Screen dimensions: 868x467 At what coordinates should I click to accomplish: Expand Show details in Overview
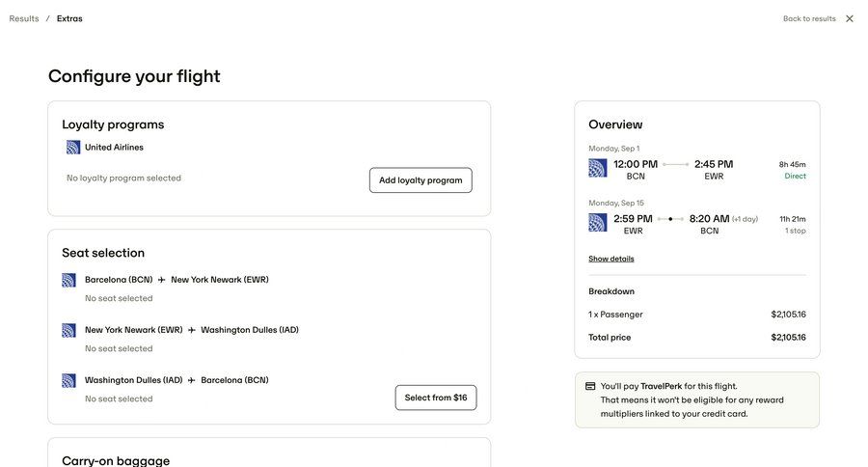(611, 259)
